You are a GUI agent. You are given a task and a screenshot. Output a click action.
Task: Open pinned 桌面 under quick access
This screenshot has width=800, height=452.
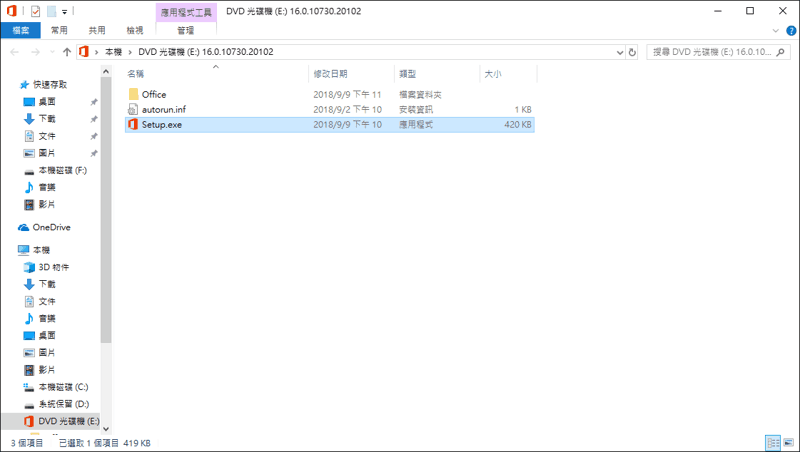point(47,102)
